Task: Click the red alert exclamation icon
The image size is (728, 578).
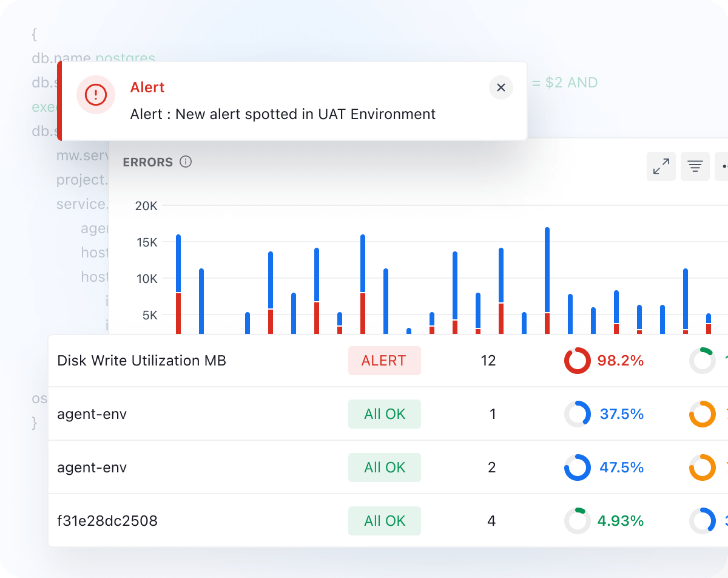Action: pos(96,94)
